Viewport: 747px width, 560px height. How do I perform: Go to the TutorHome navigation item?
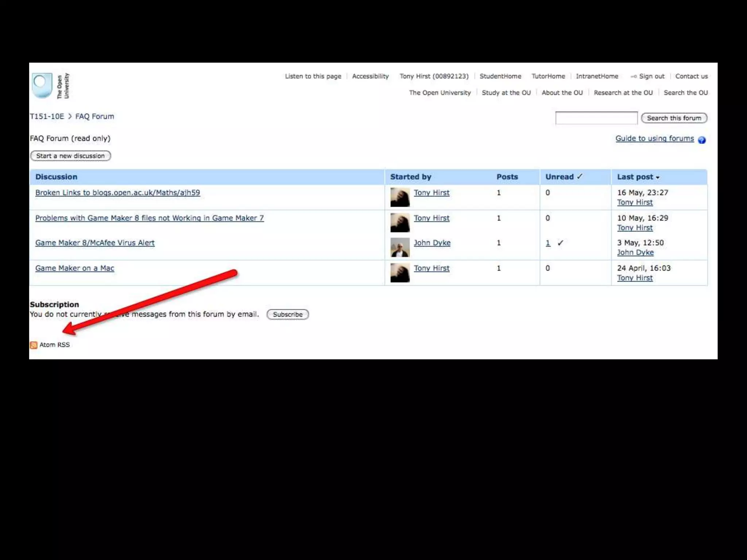point(548,76)
